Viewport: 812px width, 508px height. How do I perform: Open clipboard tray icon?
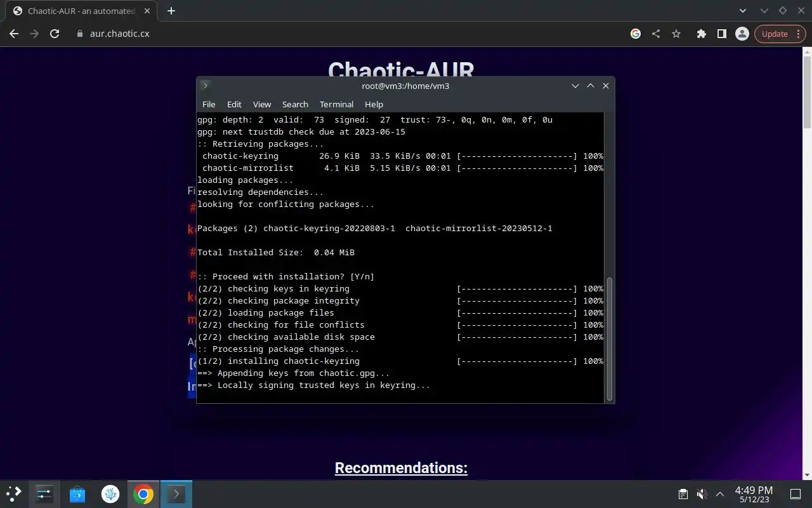[683, 493]
